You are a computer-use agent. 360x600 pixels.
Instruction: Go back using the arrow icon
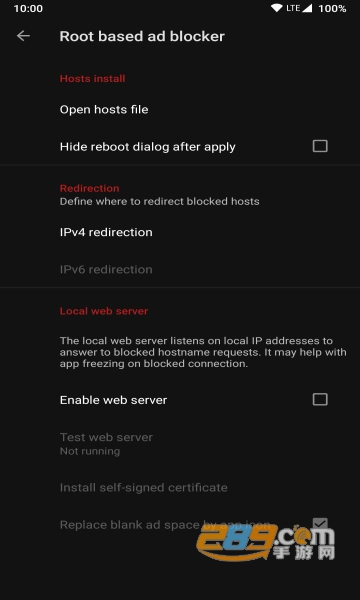click(23, 36)
